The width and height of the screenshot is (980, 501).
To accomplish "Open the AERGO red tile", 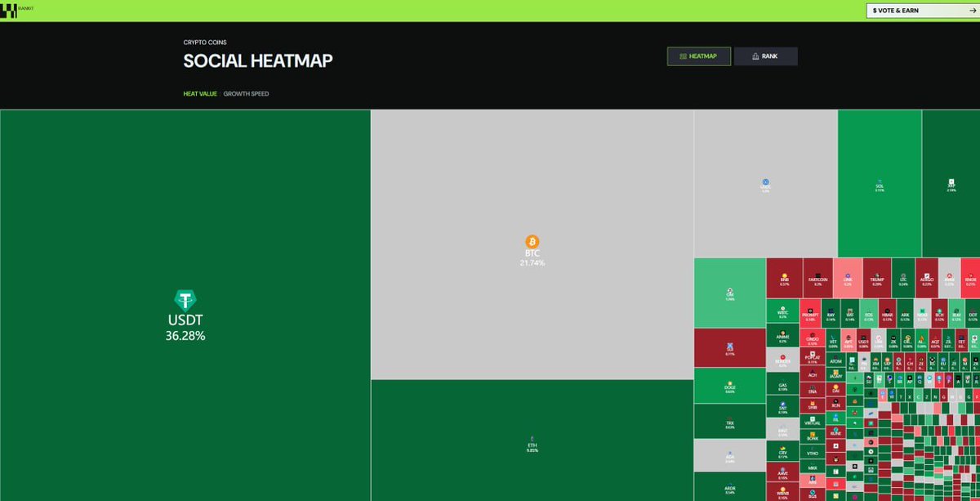I will click(927, 278).
